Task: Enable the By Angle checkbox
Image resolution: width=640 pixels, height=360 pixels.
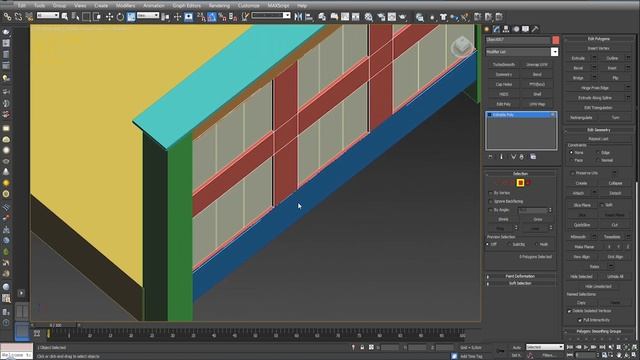Action: tap(491, 210)
